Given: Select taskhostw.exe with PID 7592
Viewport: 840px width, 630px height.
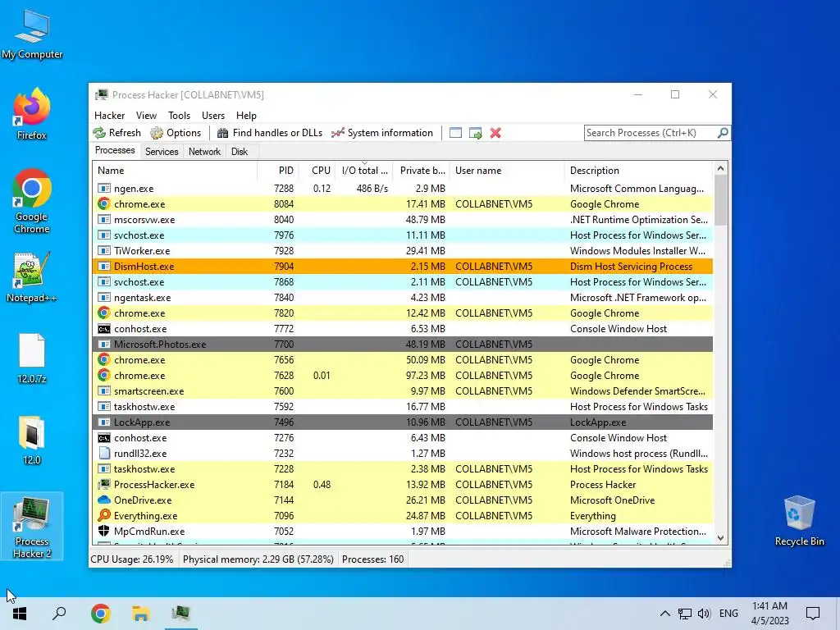Looking at the screenshot, I should pos(403,407).
